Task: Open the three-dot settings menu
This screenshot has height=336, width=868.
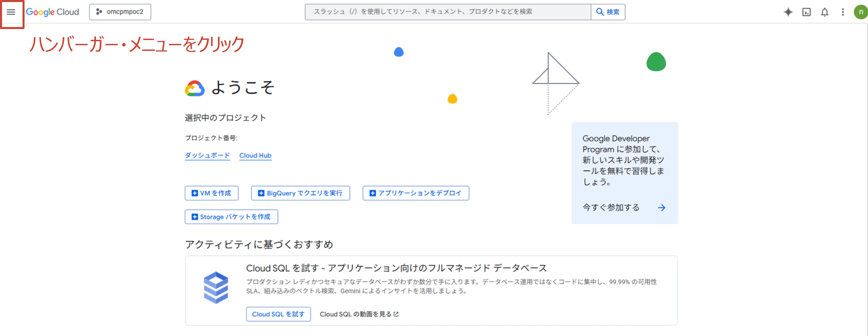Action: (843, 12)
